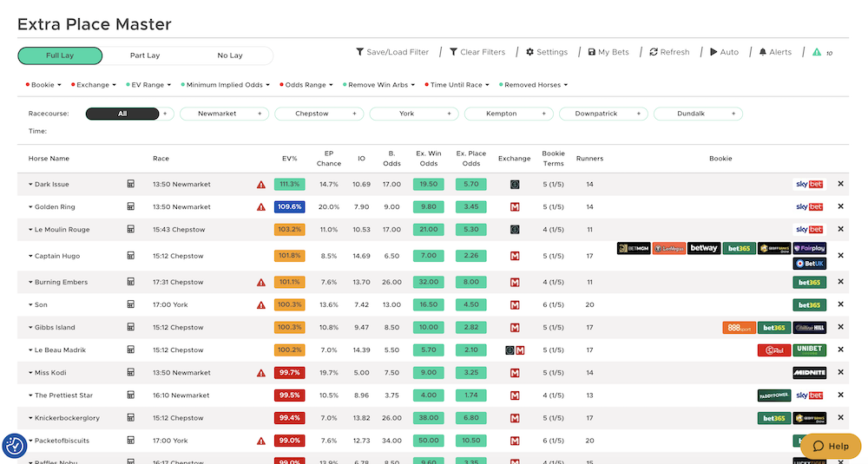The image size is (868, 464).
Task: Click warning triangle on Son row
Action: click(x=260, y=305)
